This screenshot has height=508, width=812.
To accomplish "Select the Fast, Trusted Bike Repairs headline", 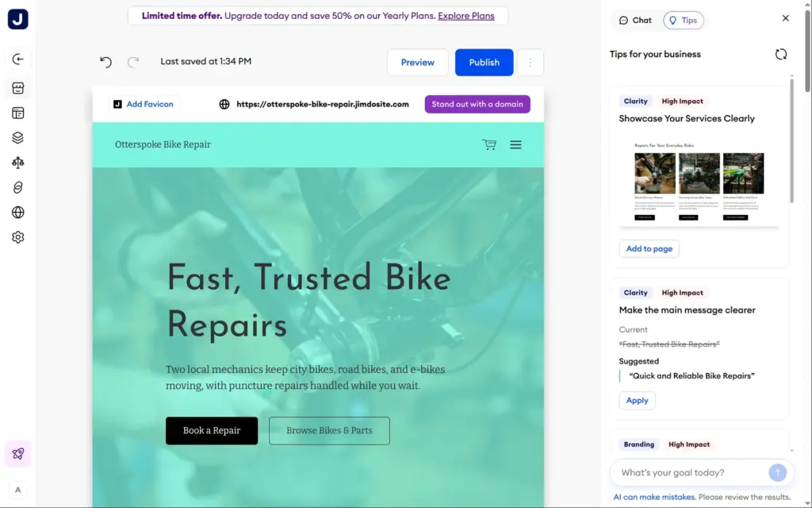I will [x=308, y=301].
